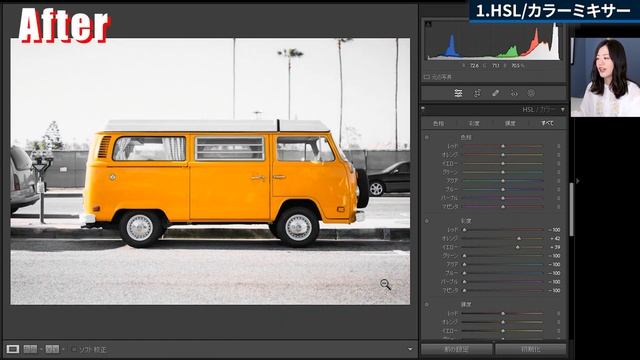640x360 pixels.
Task: Adjust the hue レッド slider
Action: [x=503, y=146]
